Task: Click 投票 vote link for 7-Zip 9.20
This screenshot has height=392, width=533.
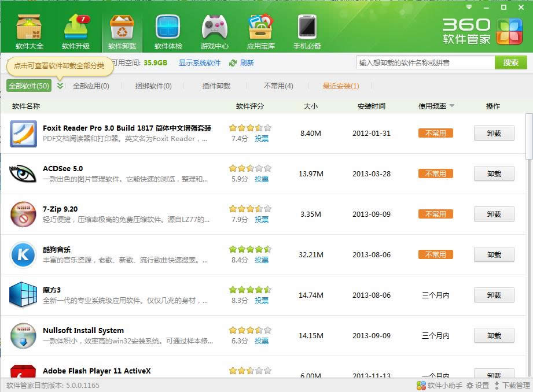Action: point(262,220)
